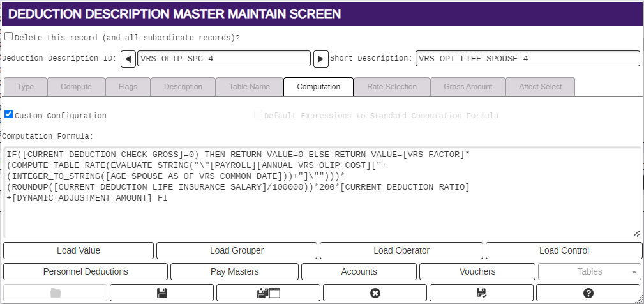The height and width of the screenshot is (304, 644).
Task: Tick the Delete this record checkbox
Action: point(9,36)
